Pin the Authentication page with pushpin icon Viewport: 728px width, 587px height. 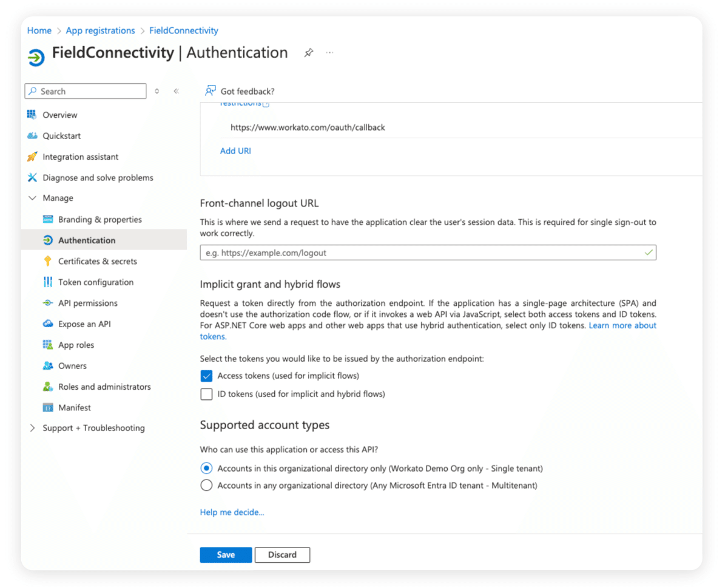point(309,53)
